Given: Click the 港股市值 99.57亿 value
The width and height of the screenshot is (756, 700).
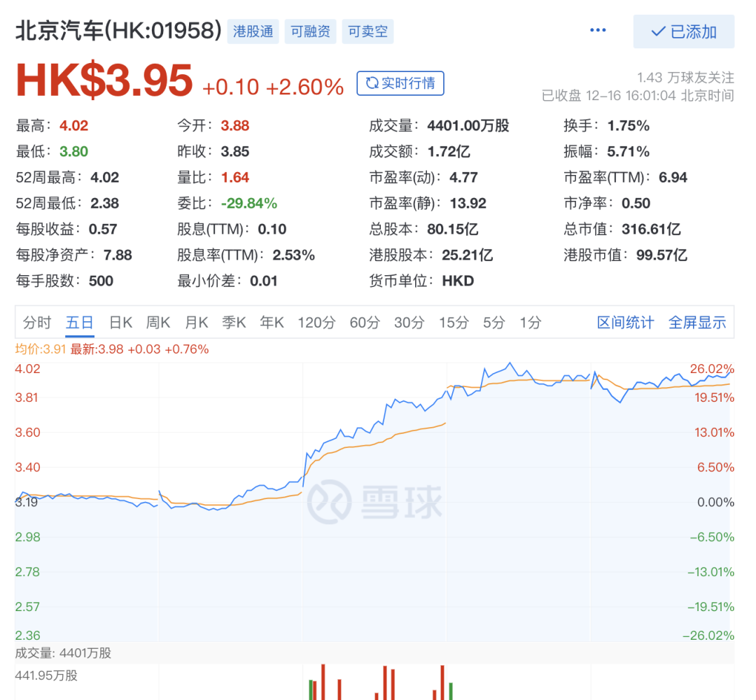Looking at the screenshot, I should [662, 255].
